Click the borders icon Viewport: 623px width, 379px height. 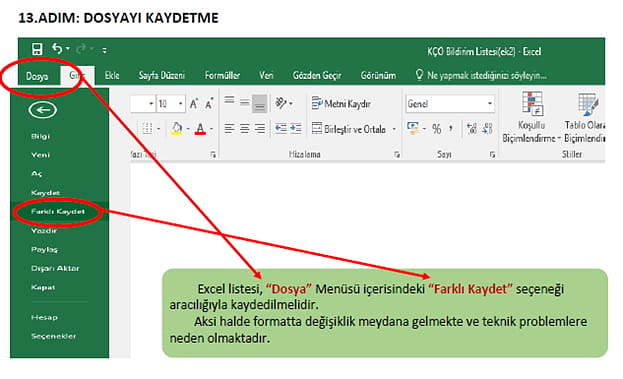147,129
